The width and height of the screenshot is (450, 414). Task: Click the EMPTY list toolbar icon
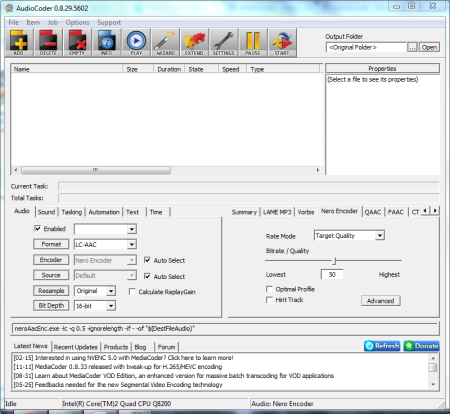(x=77, y=43)
